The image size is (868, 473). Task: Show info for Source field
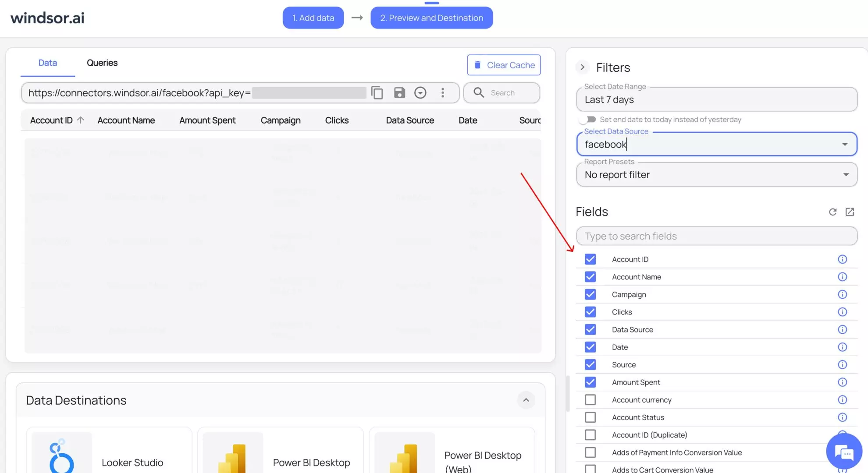[842, 364]
